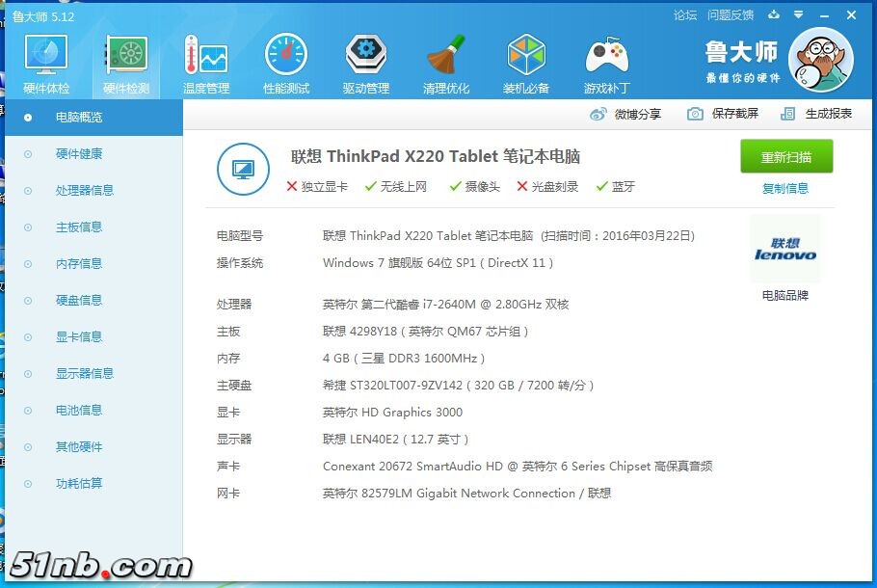This screenshot has width=877, height=588.
Task: Open the 论坛 forum menu item
Action: [x=686, y=15]
